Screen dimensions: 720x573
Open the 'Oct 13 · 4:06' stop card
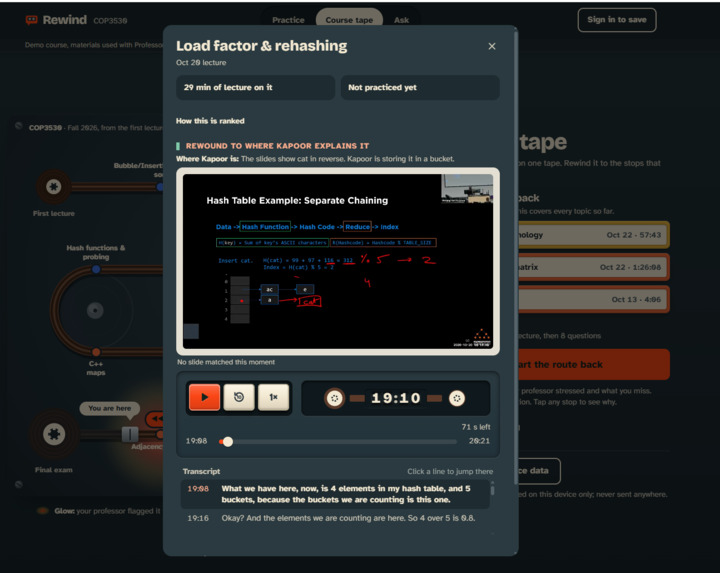[x=593, y=299]
